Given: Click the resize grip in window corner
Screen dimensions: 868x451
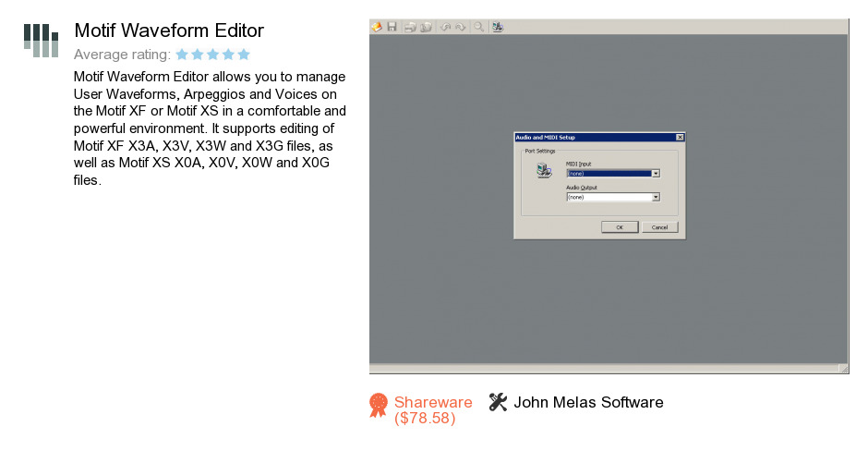Looking at the screenshot, I should point(844,369).
